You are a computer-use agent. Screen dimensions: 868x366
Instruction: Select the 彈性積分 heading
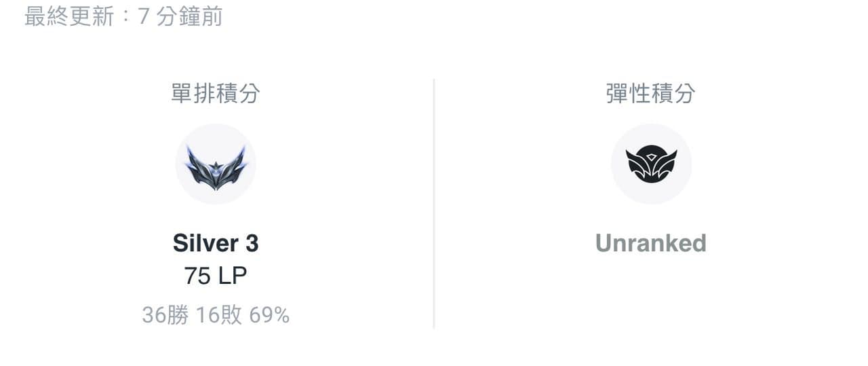pyautogui.click(x=651, y=94)
